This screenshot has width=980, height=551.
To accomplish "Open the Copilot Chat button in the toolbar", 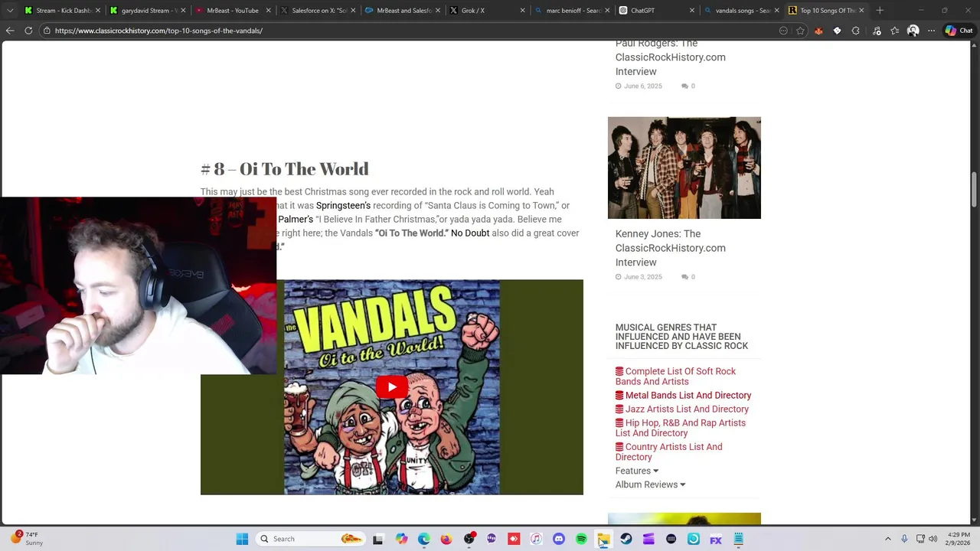I will point(959,31).
